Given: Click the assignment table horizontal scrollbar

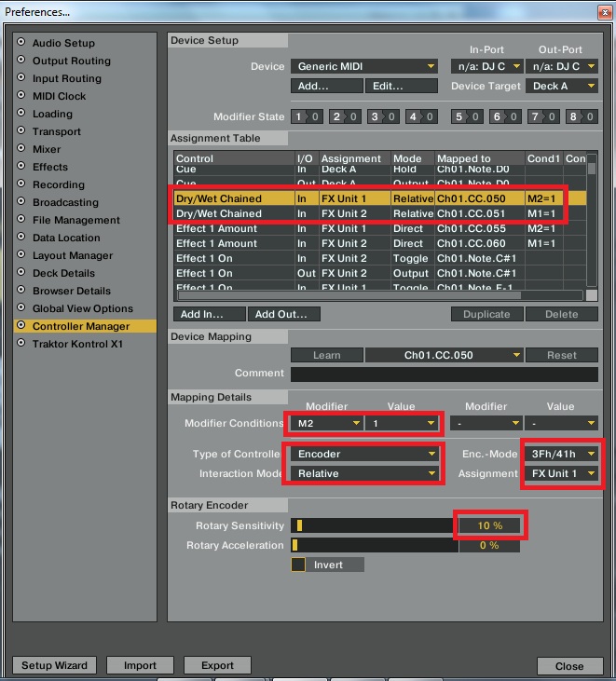Looking at the screenshot, I should point(380,295).
